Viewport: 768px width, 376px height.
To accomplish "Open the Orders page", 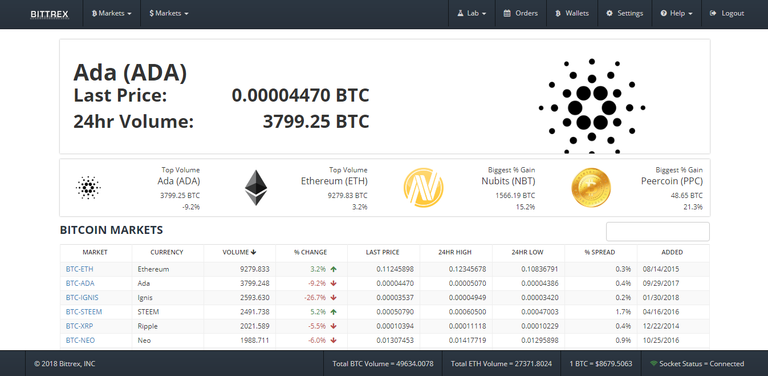I will (521, 14).
